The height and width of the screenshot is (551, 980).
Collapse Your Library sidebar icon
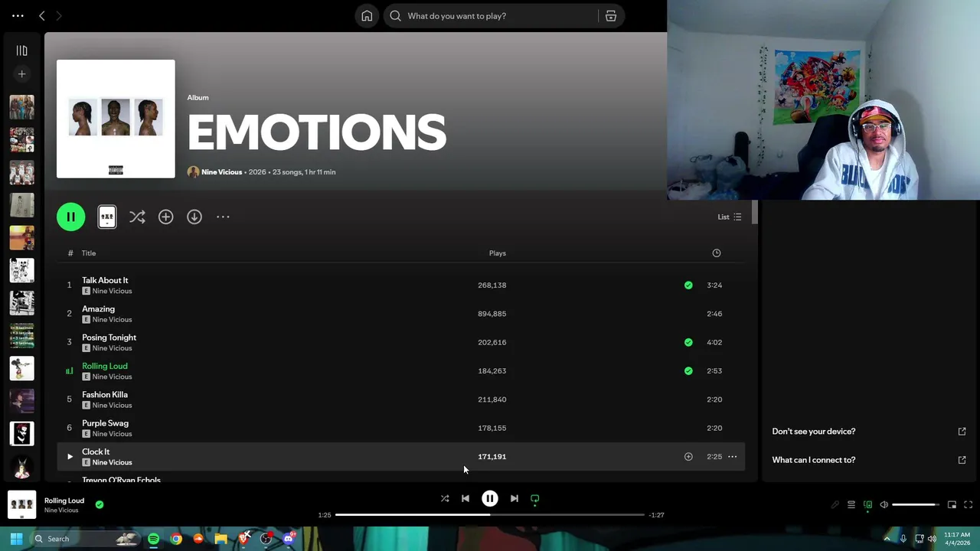[x=21, y=51]
